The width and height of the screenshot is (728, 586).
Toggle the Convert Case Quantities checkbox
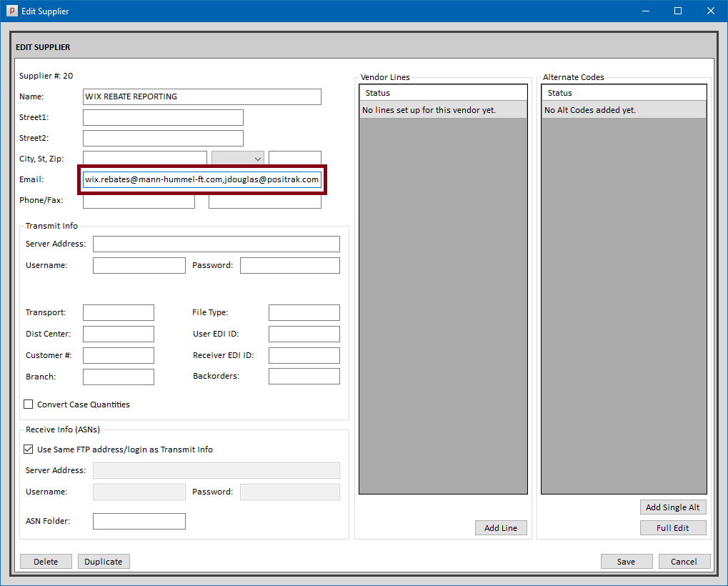click(29, 404)
